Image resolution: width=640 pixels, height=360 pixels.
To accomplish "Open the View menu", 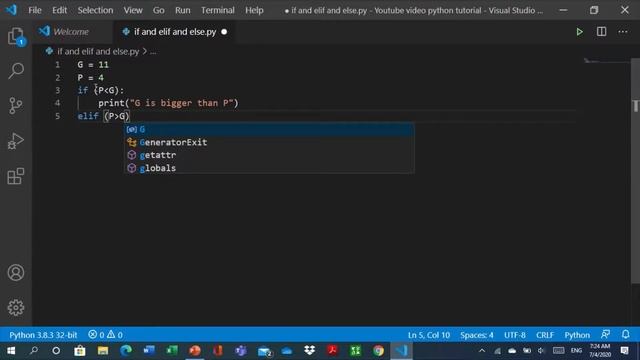I will click(133, 10).
